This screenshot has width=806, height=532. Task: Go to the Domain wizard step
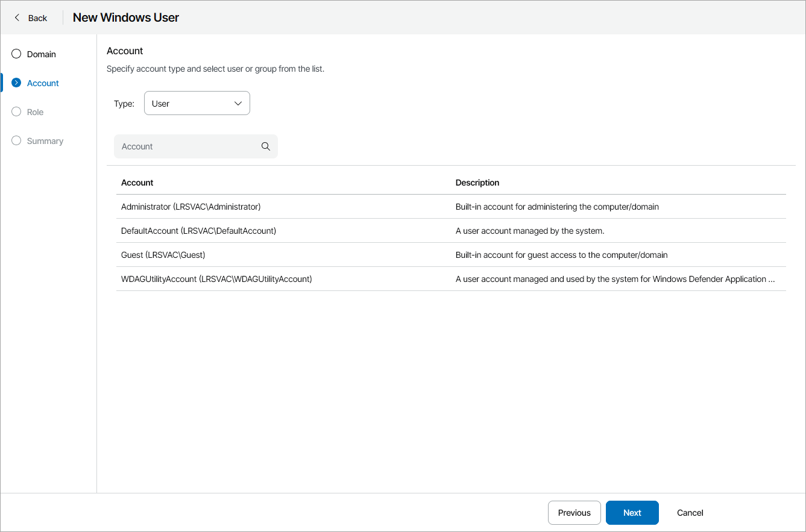click(42, 54)
